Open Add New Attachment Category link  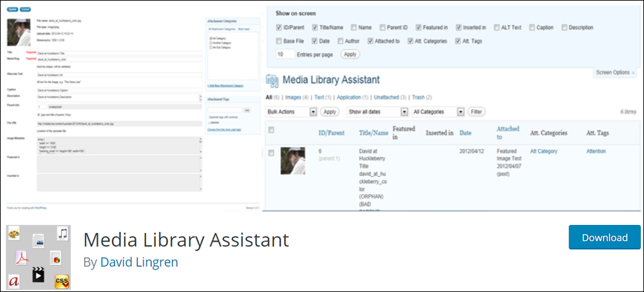click(x=225, y=86)
